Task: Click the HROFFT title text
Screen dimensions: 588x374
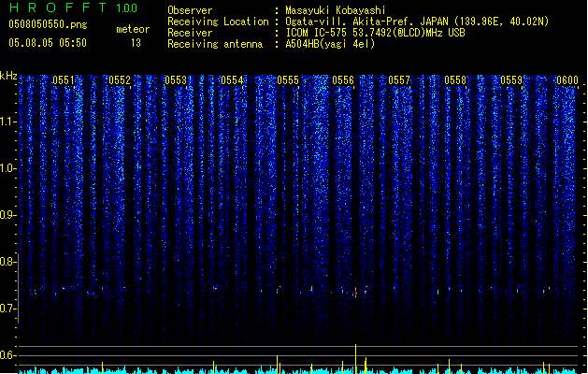Action: [x=57, y=7]
